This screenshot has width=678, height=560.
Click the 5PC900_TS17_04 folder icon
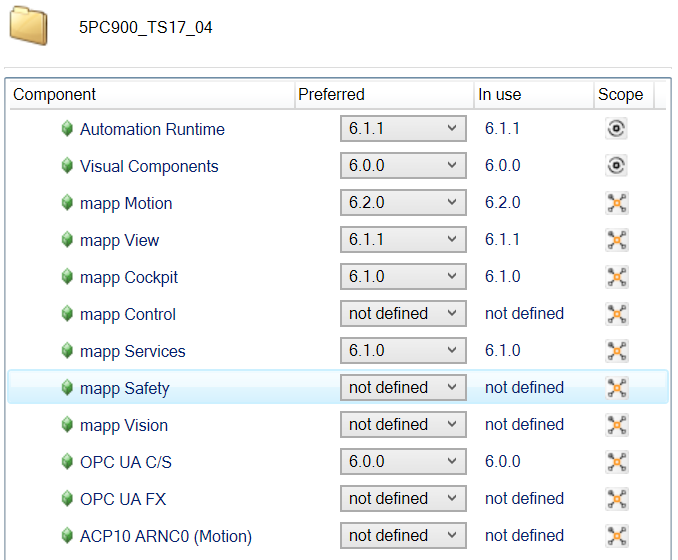pos(29,27)
